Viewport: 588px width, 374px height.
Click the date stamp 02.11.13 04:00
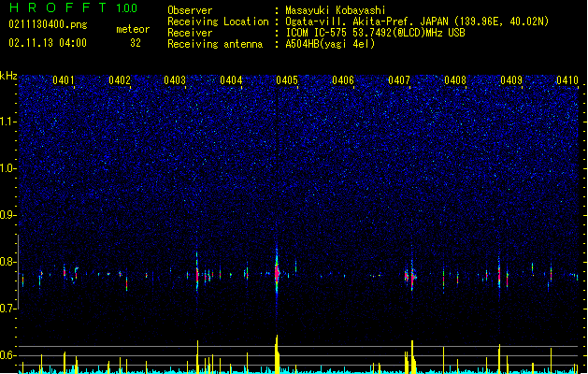(x=48, y=43)
